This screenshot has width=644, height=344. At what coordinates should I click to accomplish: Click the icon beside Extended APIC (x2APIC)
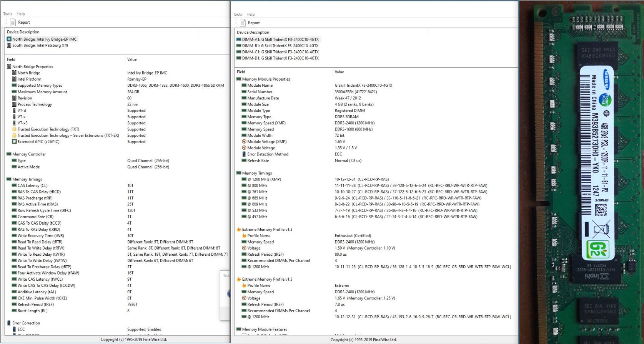click(14, 142)
